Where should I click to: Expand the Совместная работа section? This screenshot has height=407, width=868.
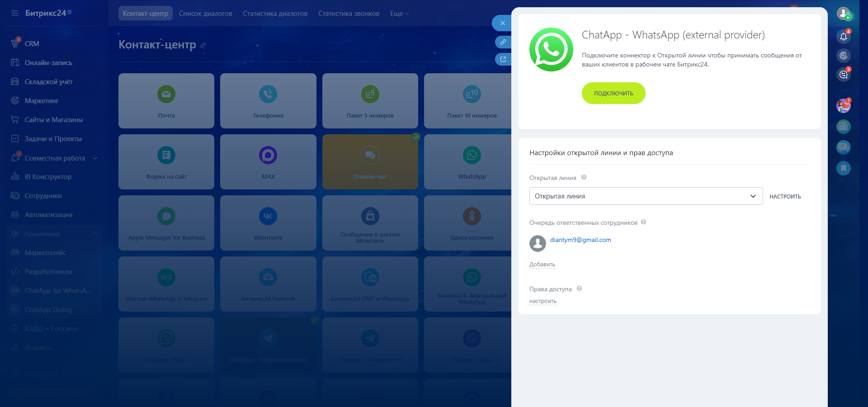click(95, 158)
